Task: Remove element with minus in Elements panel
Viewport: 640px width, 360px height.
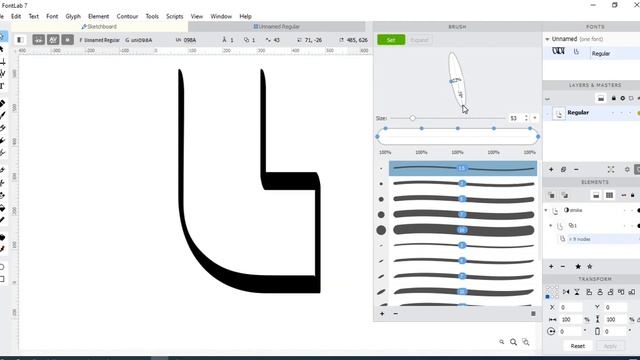Action: (563, 267)
